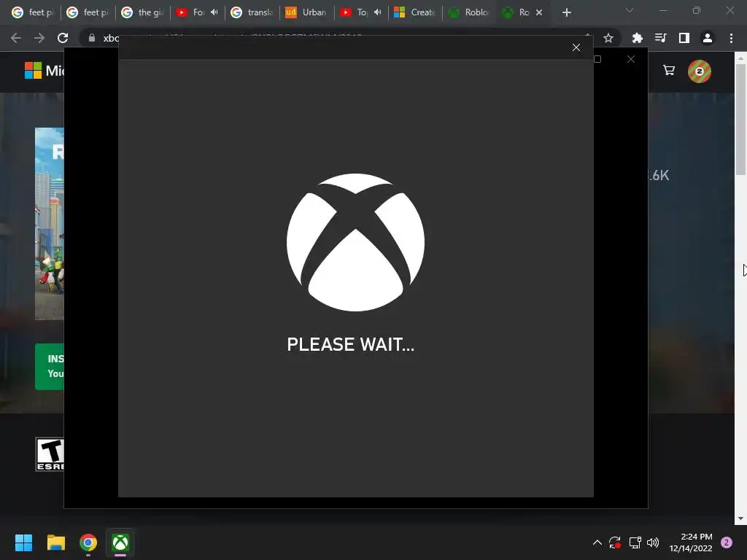Click the scrollbar down arrow

pyautogui.click(x=740, y=518)
